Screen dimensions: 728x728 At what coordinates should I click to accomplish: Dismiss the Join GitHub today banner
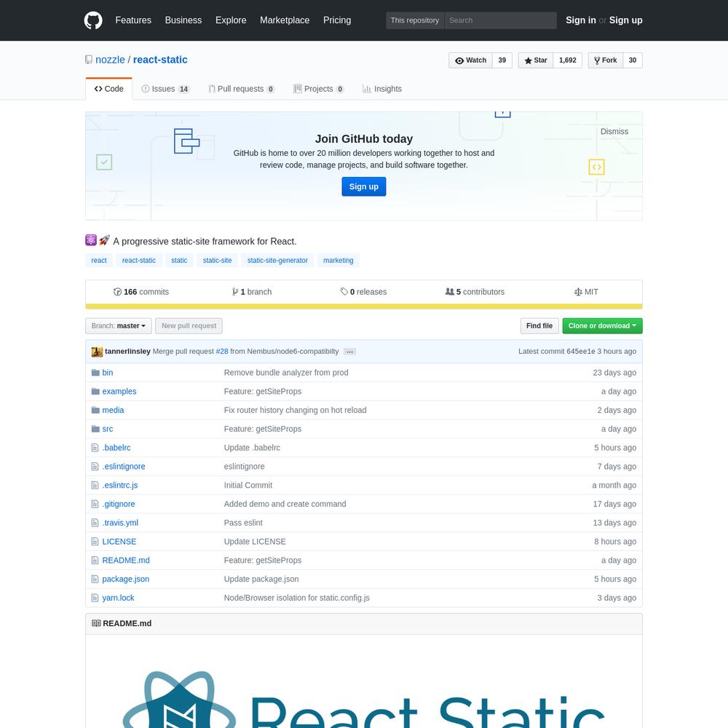(x=614, y=131)
